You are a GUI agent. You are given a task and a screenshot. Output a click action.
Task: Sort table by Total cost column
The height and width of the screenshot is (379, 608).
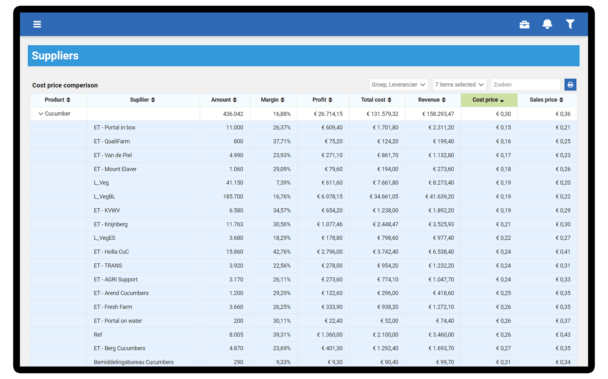376,100
